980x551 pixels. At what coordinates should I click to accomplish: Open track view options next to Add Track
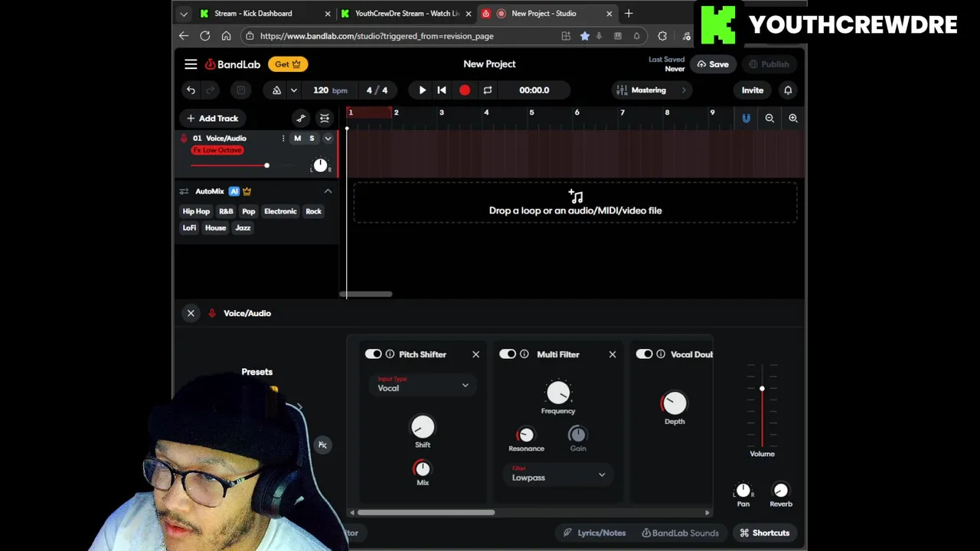tap(325, 118)
